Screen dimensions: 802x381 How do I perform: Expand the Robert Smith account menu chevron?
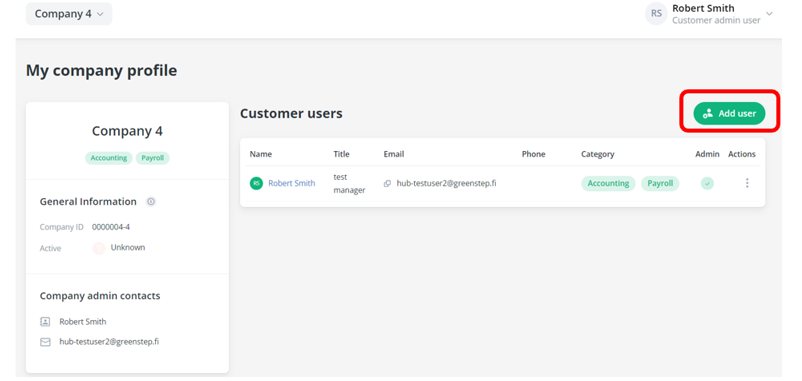point(769,14)
